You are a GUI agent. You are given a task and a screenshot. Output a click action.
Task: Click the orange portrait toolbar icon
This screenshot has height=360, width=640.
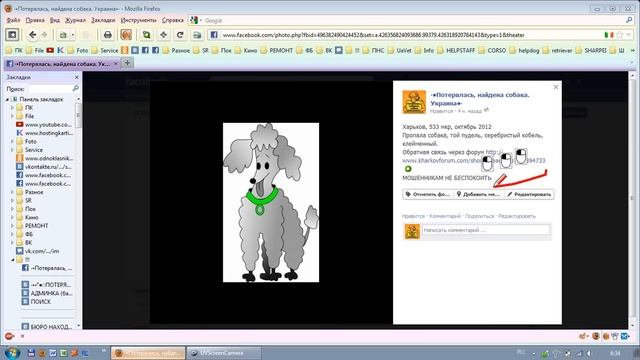tap(126, 35)
